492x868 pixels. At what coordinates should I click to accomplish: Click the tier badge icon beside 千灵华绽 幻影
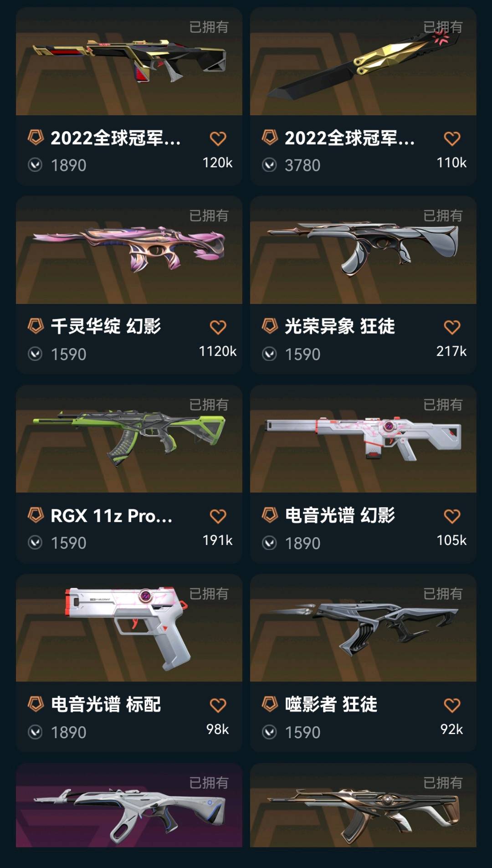pos(36,326)
